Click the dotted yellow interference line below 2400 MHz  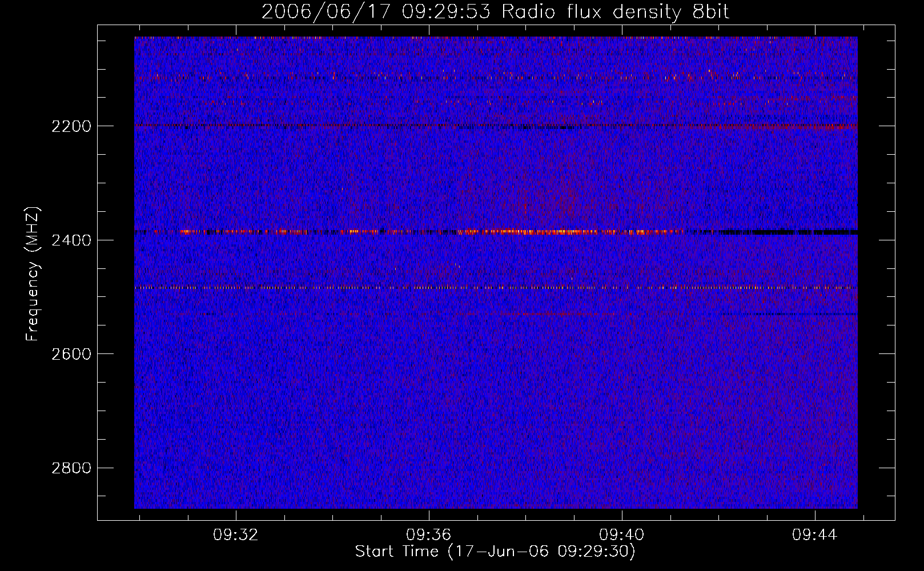496,288
